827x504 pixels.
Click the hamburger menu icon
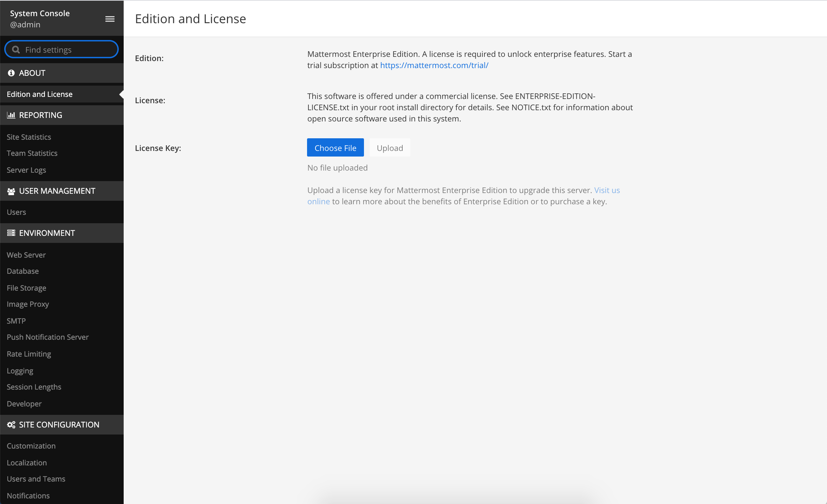[110, 19]
